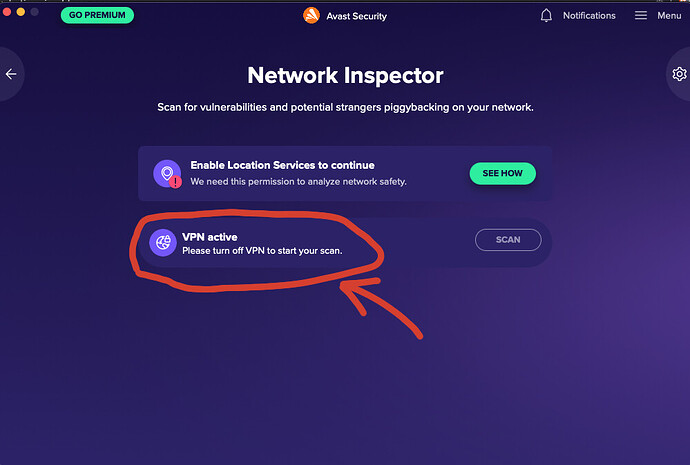Click the location pin warning icon
Image resolution: width=690 pixels, height=465 pixels.
[x=167, y=173]
